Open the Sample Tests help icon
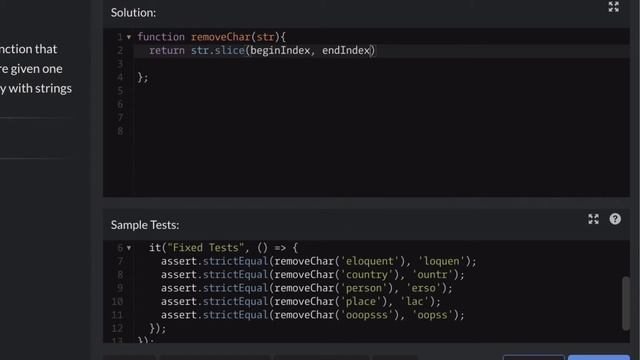The image size is (640, 360). pyautogui.click(x=615, y=219)
